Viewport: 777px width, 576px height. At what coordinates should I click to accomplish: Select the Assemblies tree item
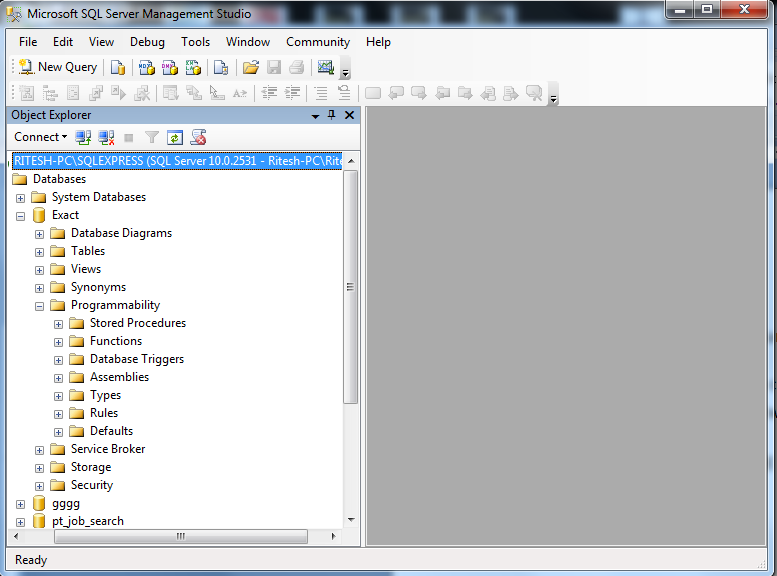click(x=119, y=377)
